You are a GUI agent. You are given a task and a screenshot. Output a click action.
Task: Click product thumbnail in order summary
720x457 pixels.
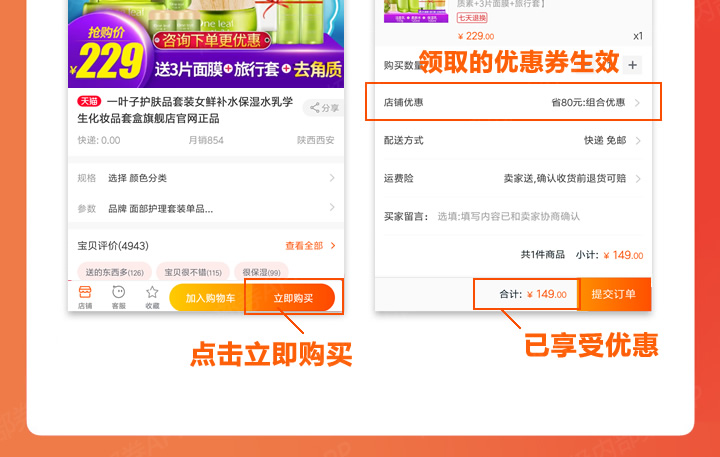click(416, 11)
